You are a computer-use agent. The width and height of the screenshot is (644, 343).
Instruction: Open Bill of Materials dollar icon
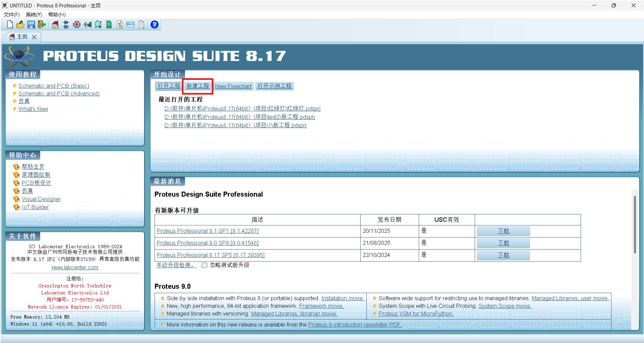point(120,24)
